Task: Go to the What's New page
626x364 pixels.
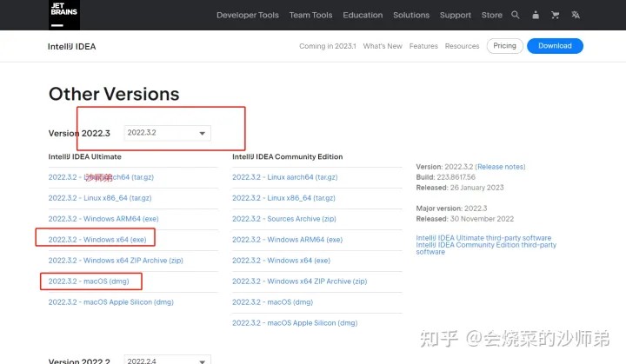Action: pos(383,46)
